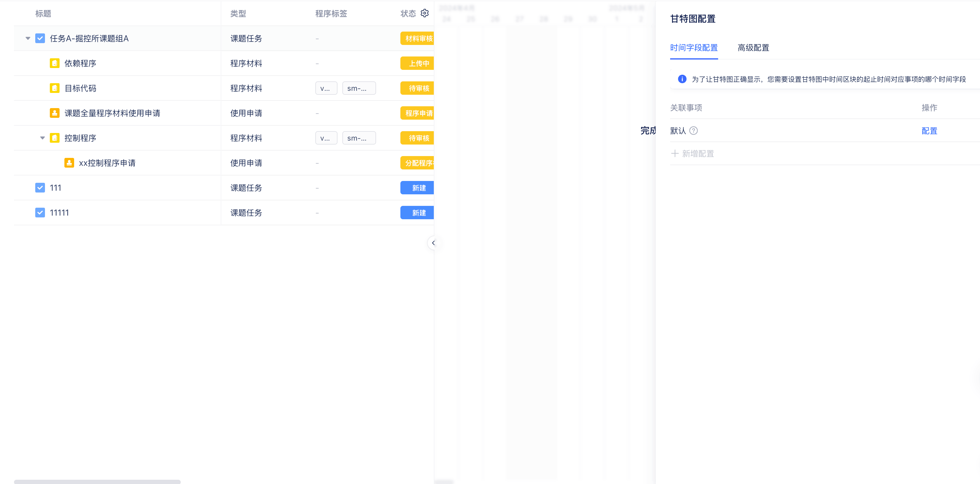Click the help icon next to 默认

coord(694,131)
